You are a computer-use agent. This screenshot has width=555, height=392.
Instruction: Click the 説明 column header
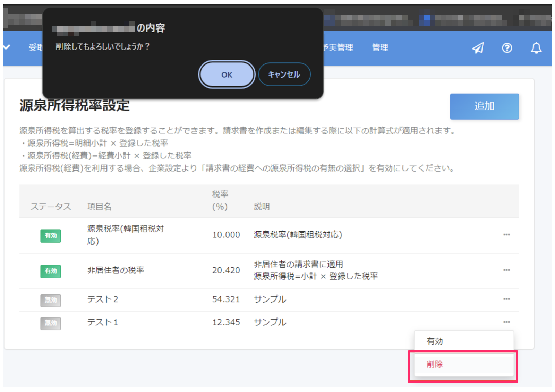pos(262,207)
